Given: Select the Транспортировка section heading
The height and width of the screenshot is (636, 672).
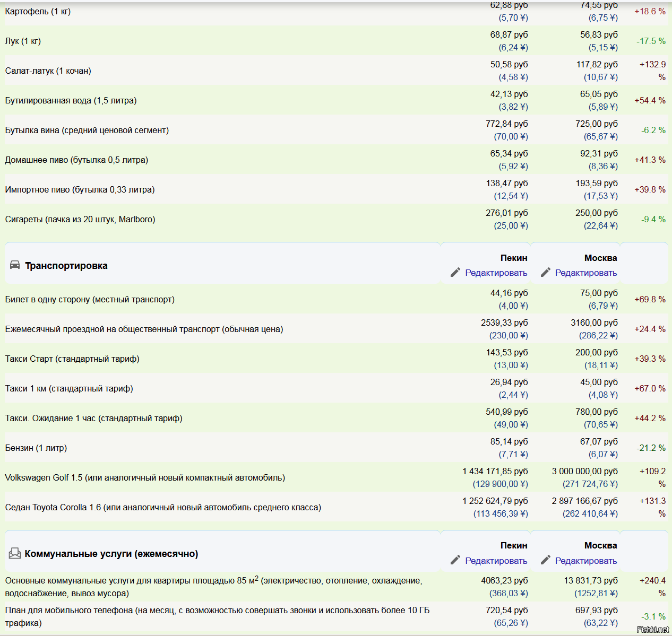Looking at the screenshot, I should 66,266.
